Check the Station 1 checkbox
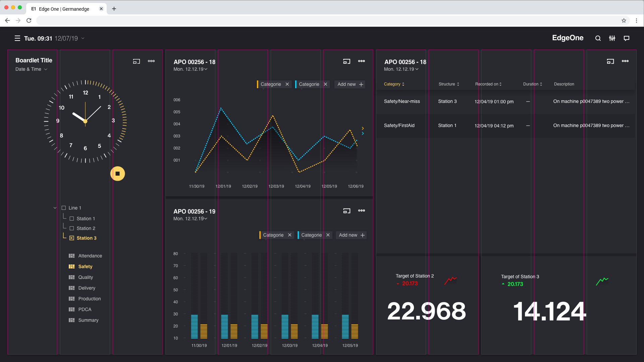Screen dimensions: 644x362 pos(72,219)
